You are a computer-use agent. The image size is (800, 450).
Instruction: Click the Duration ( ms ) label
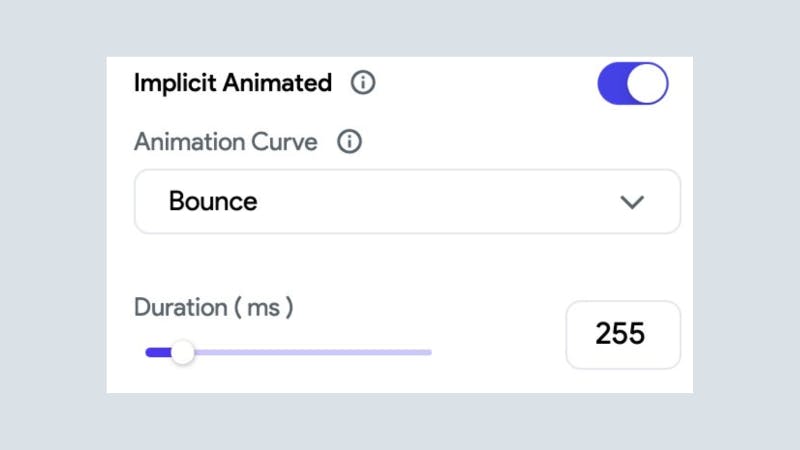(213, 308)
